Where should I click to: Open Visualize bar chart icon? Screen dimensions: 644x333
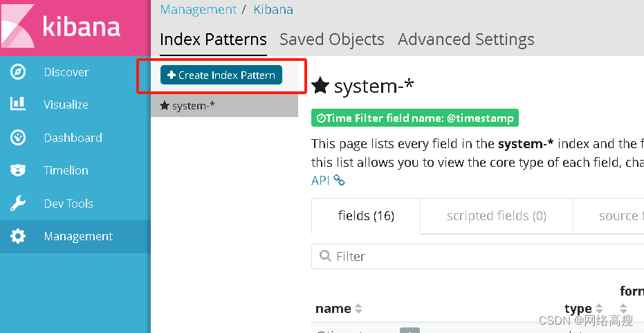tap(18, 104)
